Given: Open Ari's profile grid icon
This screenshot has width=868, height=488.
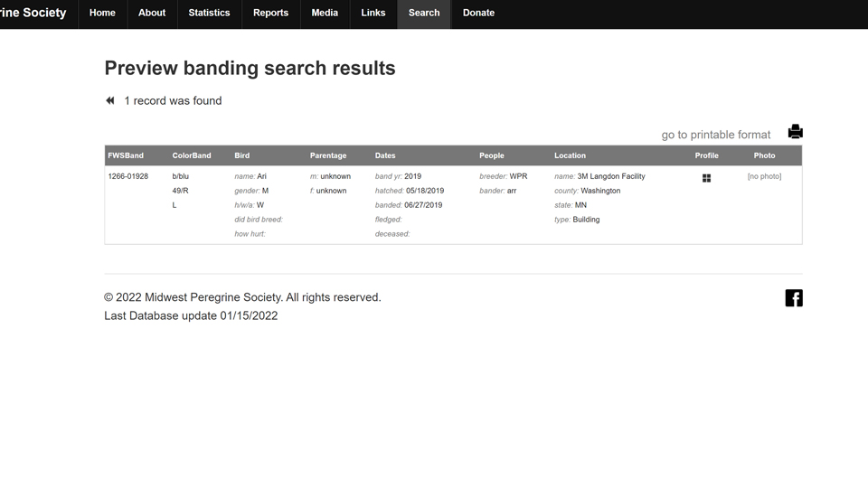Looking at the screenshot, I should tap(706, 178).
